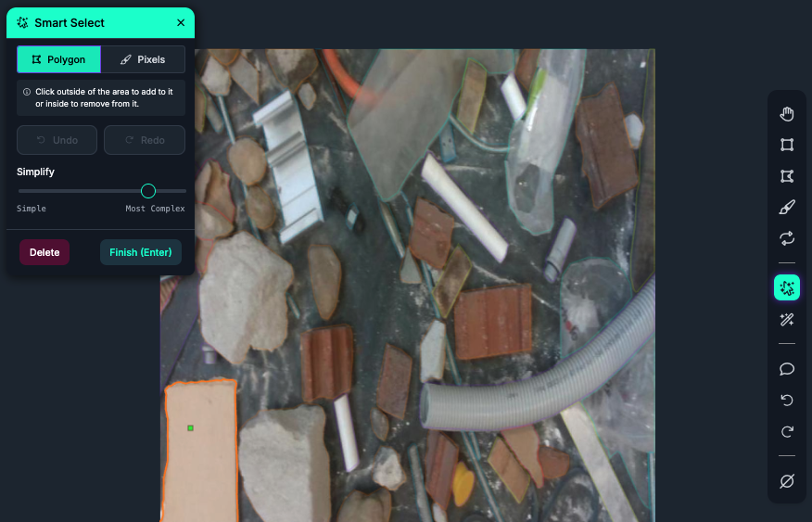Select the Polygon tool in right toolbar
The height and width of the screenshot is (522, 812).
tap(787, 176)
